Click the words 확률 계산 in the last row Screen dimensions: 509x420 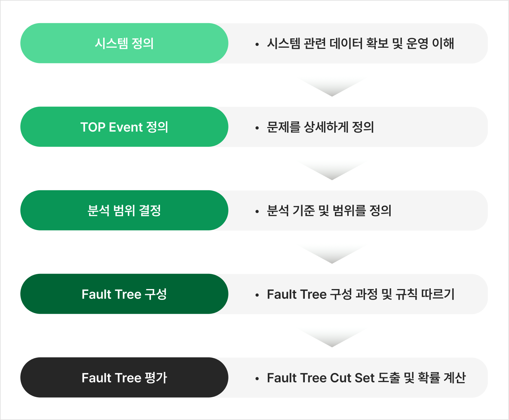(x=442, y=378)
